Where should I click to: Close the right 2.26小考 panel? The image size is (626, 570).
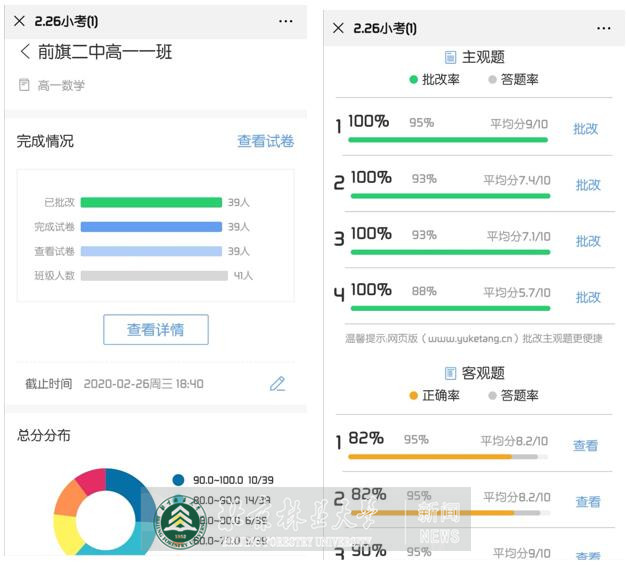pyautogui.click(x=338, y=28)
